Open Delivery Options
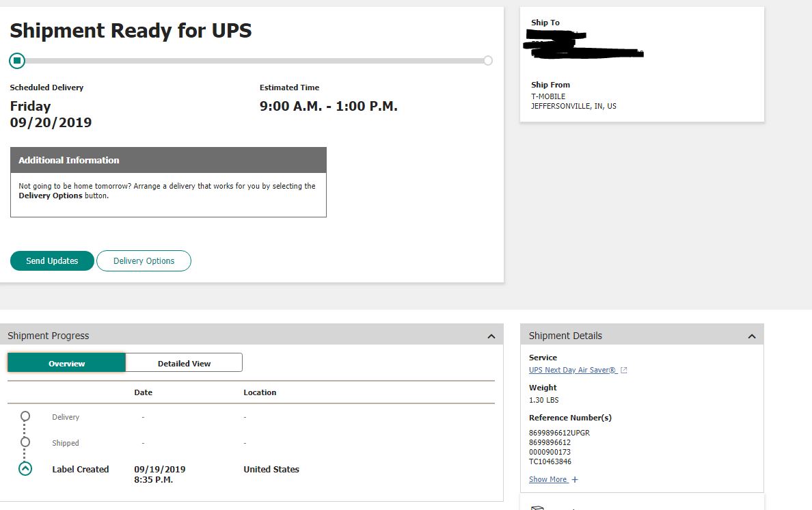This screenshot has width=812, height=510. point(144,260)
